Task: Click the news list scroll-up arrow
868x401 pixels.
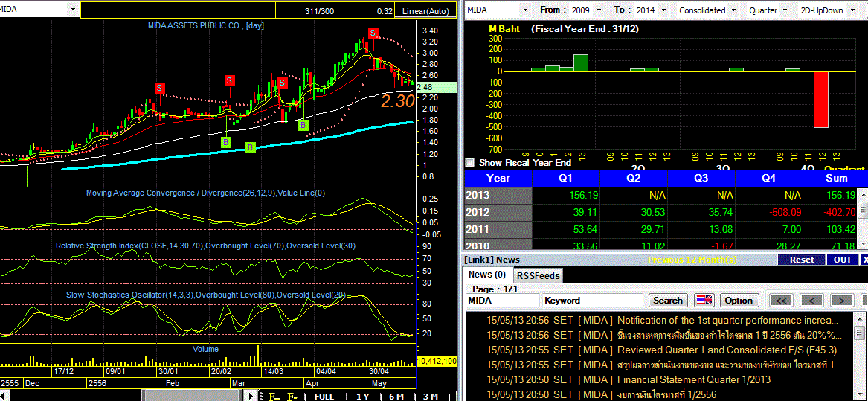Action: 858,318
